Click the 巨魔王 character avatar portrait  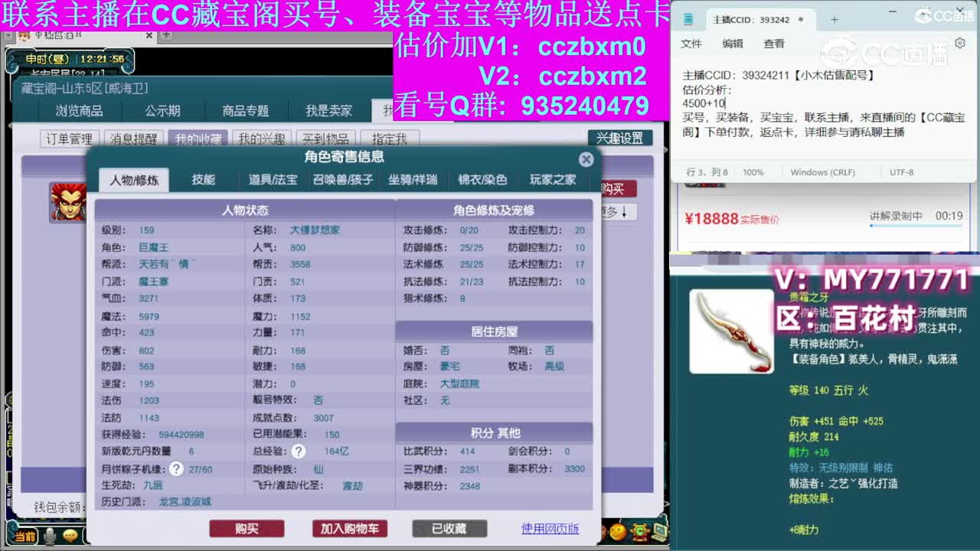pyautogui.click(x=68, y=201)
